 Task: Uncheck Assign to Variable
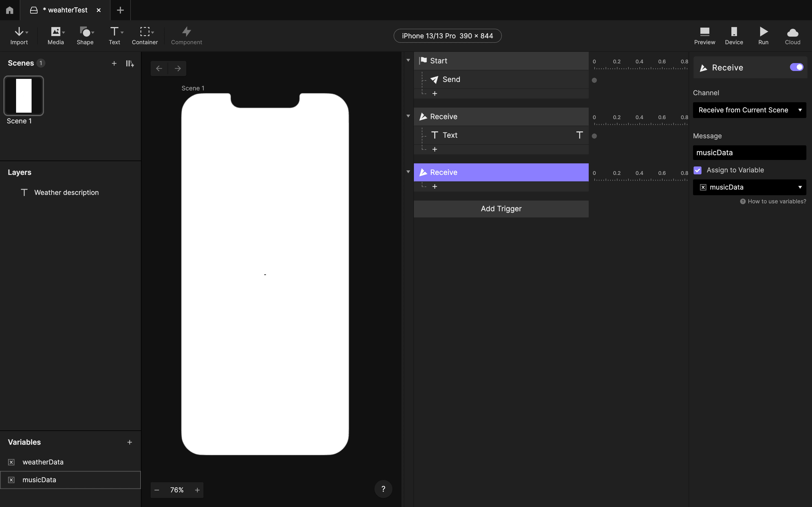pyautogui.click(x=698, y=170)
